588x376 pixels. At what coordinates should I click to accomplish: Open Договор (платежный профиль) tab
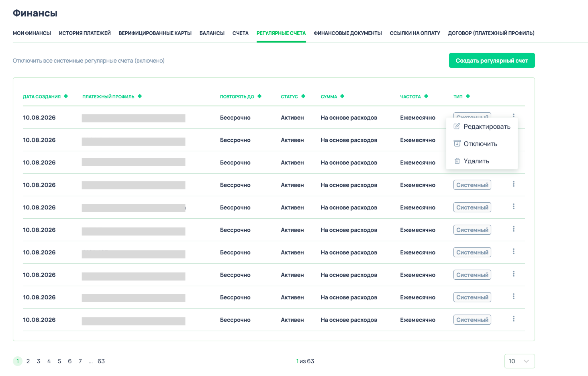point(491,33)
